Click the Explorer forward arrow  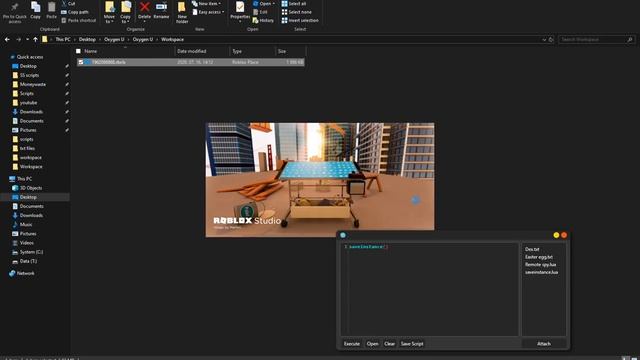pyautogui.click(x=18, y=40)
